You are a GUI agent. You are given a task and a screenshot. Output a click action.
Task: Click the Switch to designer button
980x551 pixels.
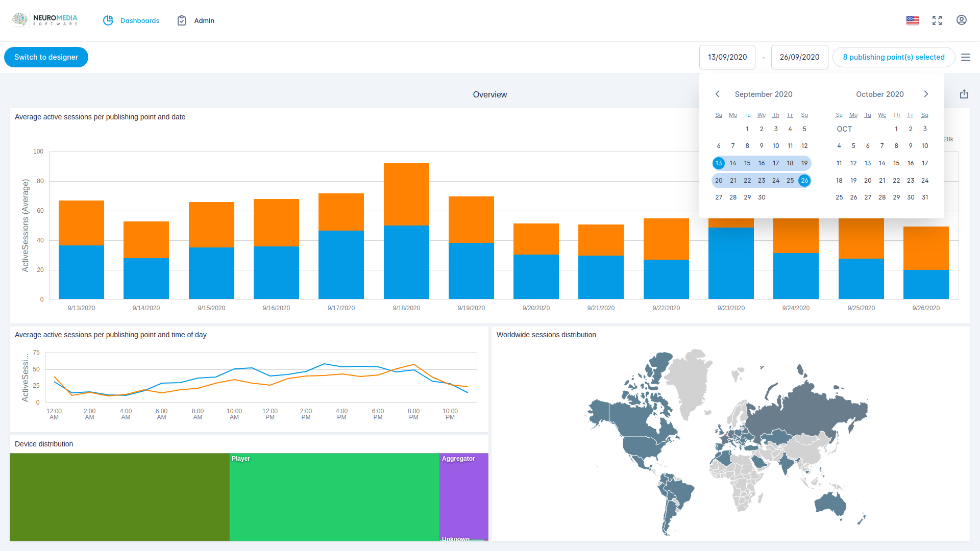coord(46,57)
